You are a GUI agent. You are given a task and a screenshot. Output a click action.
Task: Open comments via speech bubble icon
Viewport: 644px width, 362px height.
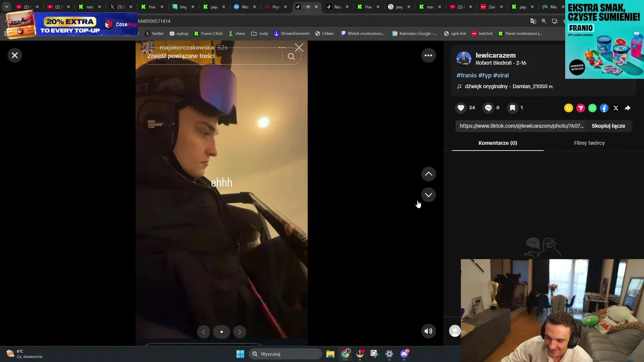pos(488,108)
